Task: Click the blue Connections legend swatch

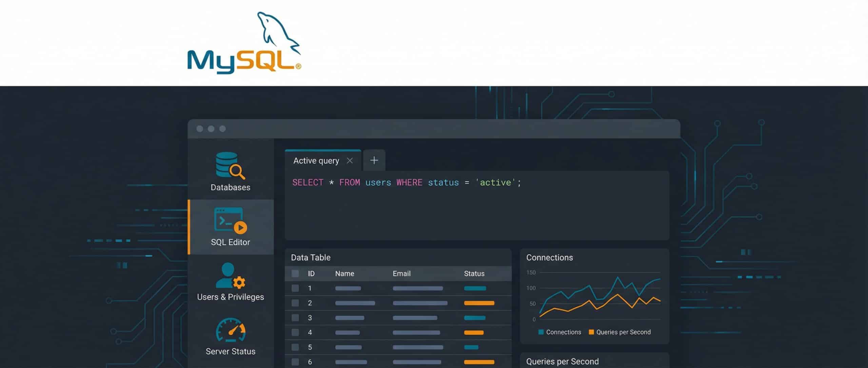Action: coord(541,332)
